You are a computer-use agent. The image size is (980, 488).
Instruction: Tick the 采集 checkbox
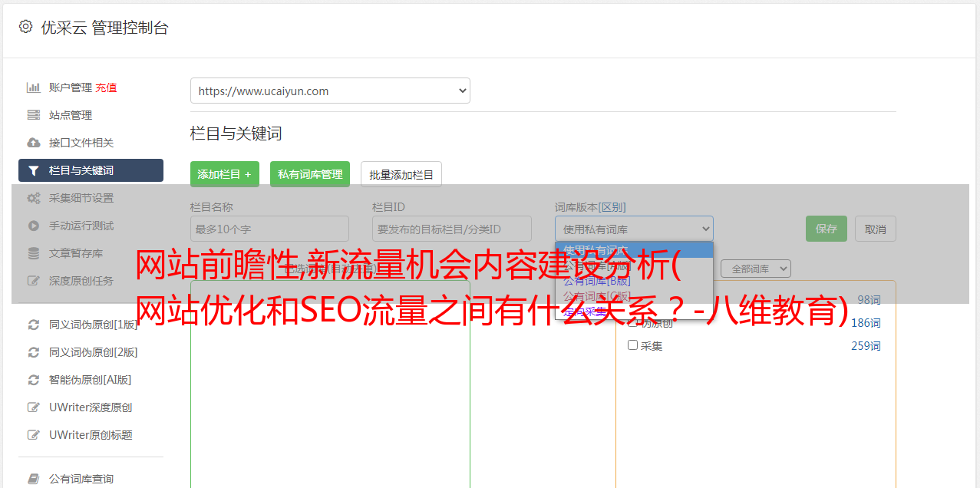click(x=633, y=345)
